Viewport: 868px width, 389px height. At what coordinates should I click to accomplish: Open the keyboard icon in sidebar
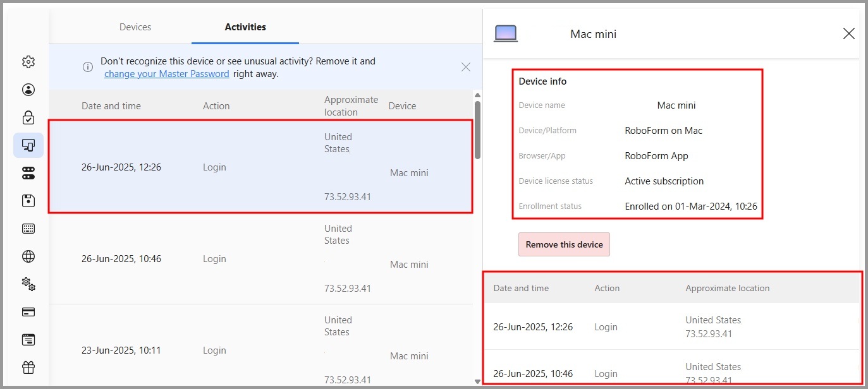click(28, 229)
